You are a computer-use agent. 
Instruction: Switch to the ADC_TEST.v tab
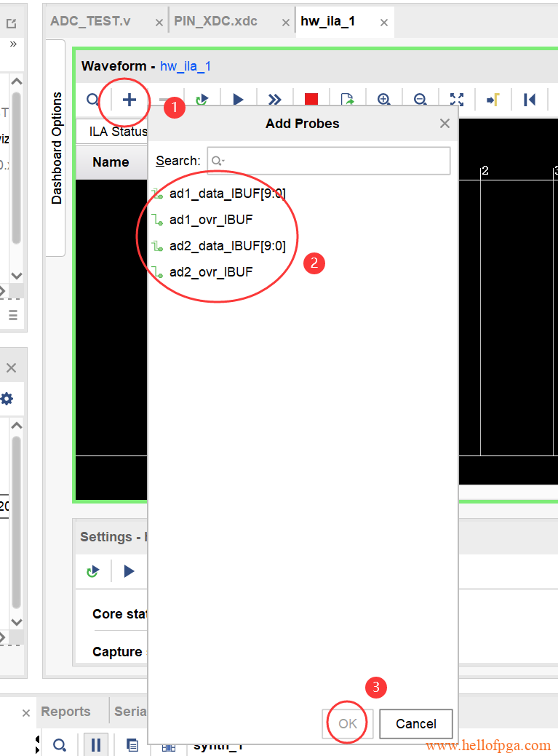pyautogui.click(x=91, y=21)
